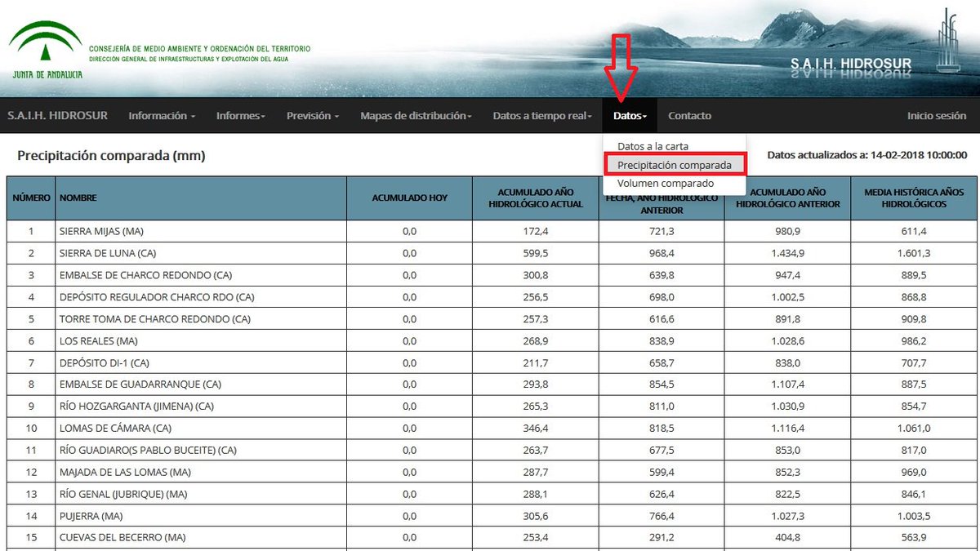Viewport: 980px width, 551px height.
Task: Click value 599,5 for Sierra de Luna
Action: click(536, 253)
